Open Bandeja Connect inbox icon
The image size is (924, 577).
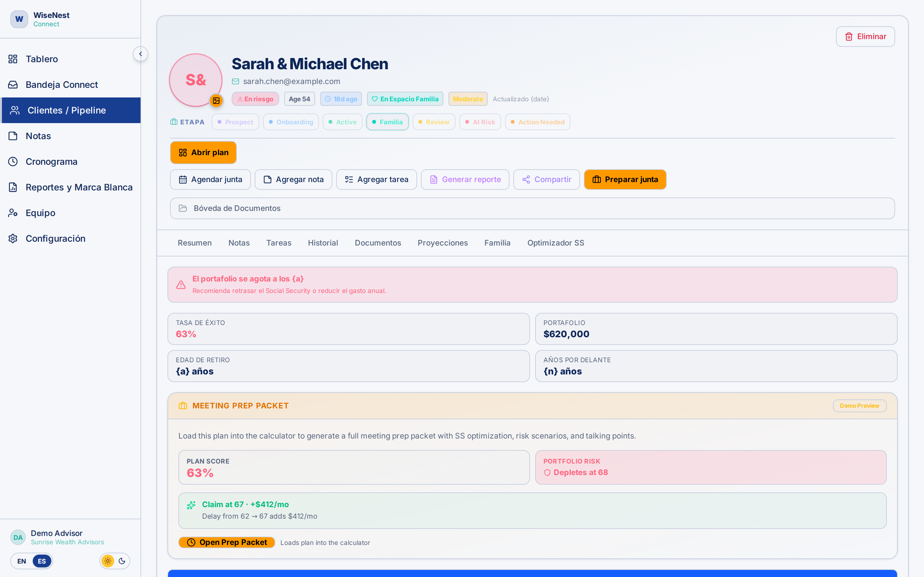click(x=13, y=84)
